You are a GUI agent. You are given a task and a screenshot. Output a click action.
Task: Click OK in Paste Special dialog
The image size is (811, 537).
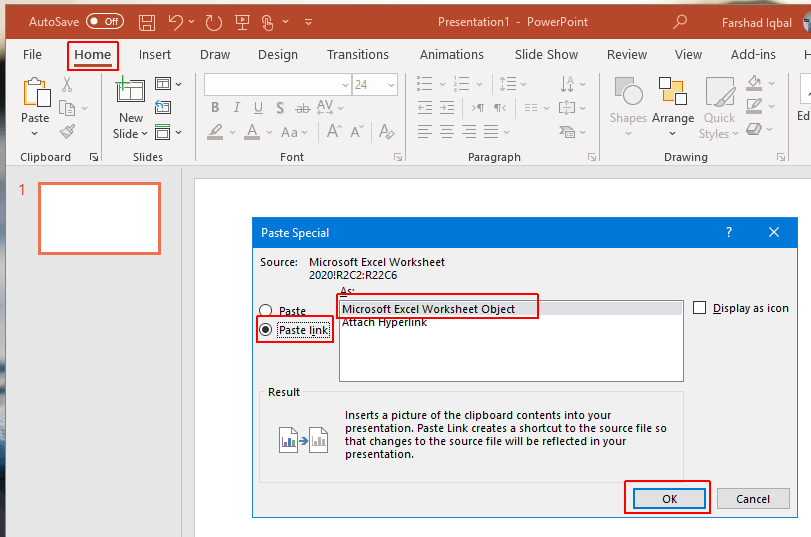(669, 499)
